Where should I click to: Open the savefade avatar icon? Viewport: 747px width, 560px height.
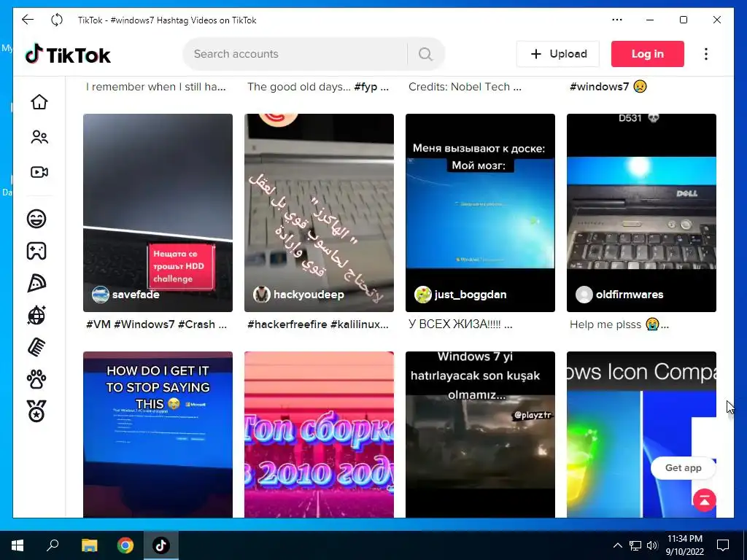(101, 295)
